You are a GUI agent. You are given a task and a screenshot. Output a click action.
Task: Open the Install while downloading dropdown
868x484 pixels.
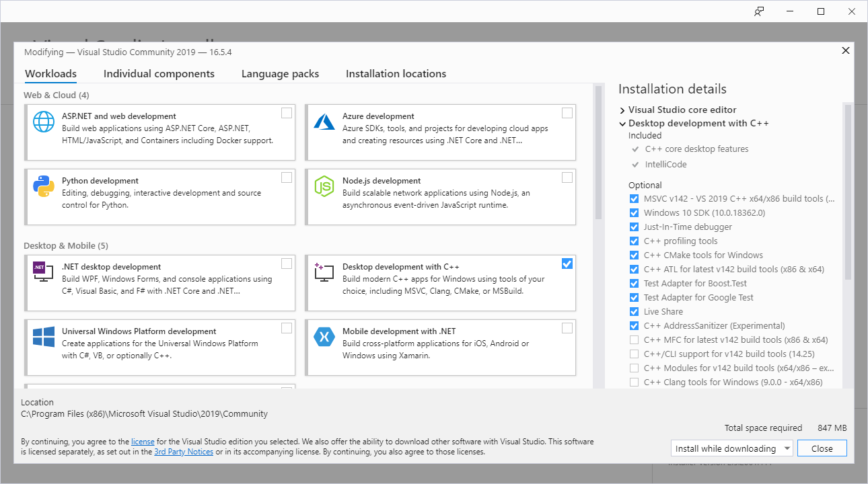pyautogui.click(x=786, y=448)
